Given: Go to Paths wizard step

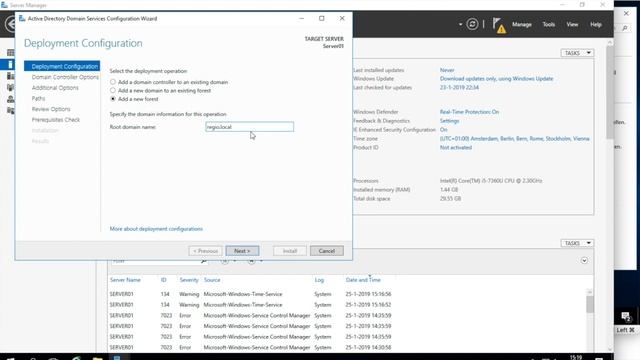Looking at the screenshot, I should (x=38, y=98).
